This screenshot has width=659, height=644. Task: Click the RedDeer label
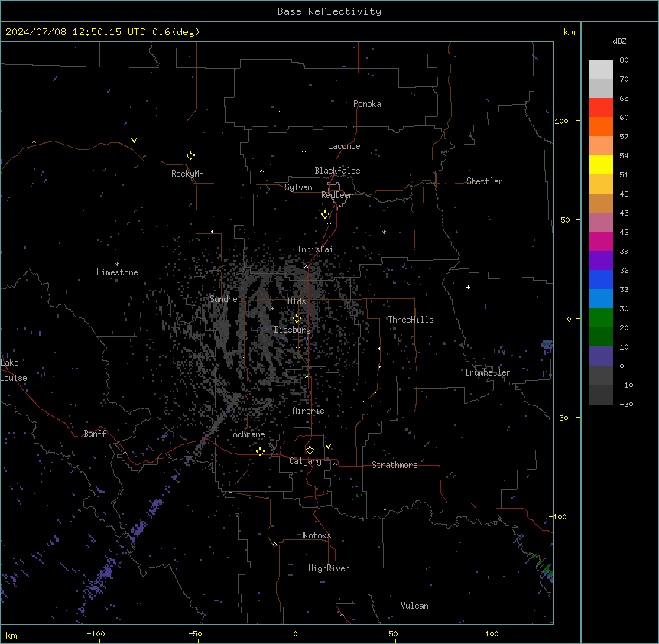(336, 195)
